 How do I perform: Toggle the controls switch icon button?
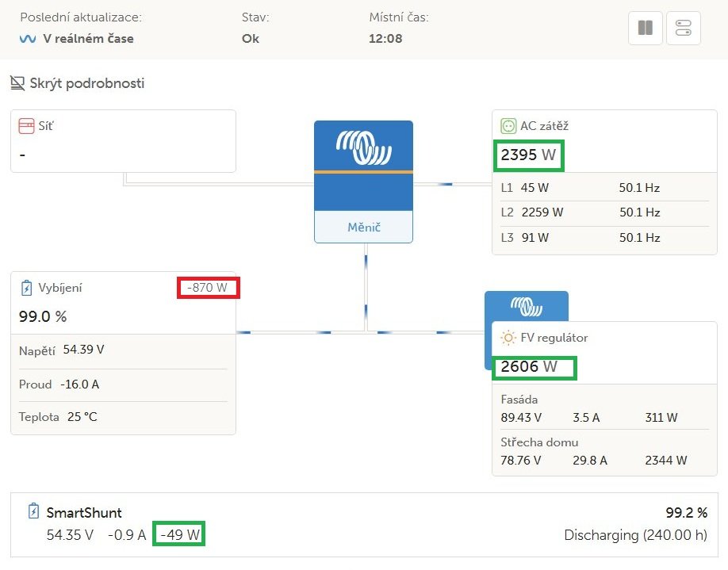(683, 28)
